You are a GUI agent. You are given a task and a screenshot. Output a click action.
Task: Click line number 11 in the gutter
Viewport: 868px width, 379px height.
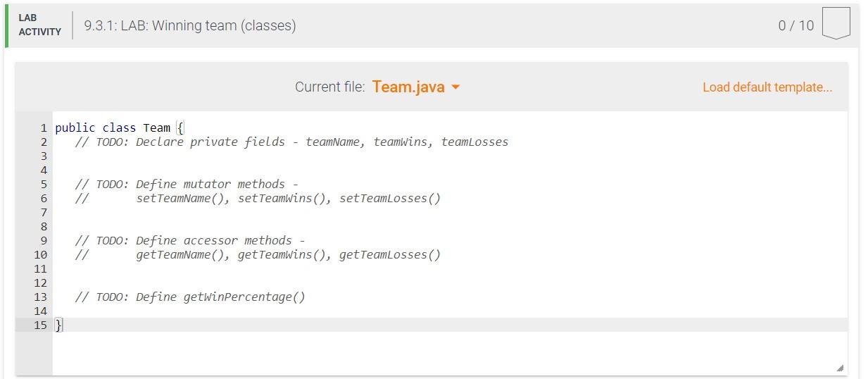(x=40, y=268)
